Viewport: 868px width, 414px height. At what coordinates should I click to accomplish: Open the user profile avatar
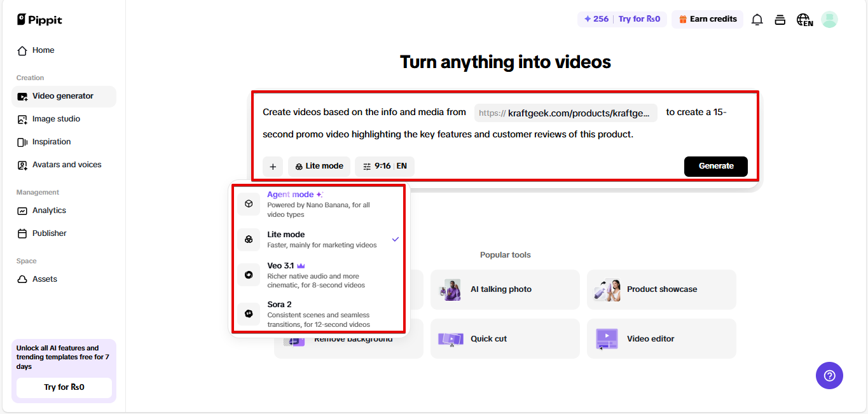click(x=829, y=20)
